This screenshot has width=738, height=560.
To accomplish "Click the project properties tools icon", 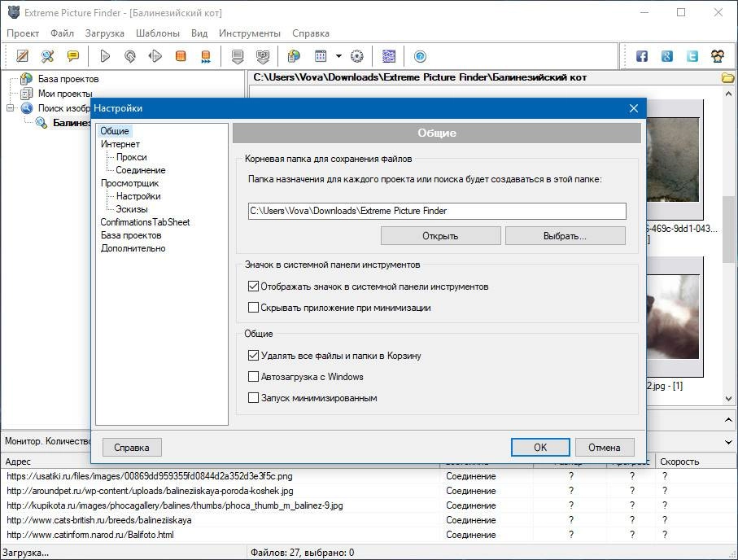I will (x=47, y=56).
